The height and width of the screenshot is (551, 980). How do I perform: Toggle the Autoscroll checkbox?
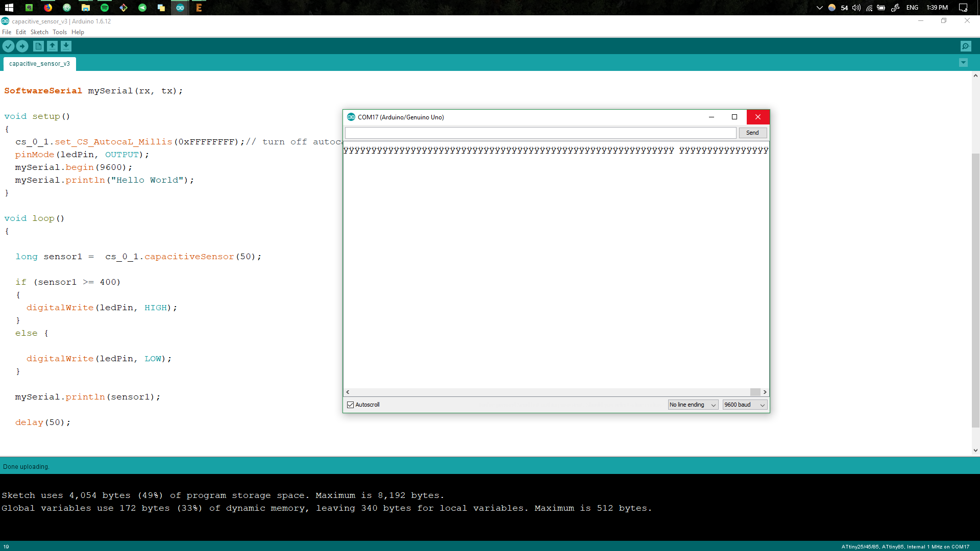click(351, 405)
